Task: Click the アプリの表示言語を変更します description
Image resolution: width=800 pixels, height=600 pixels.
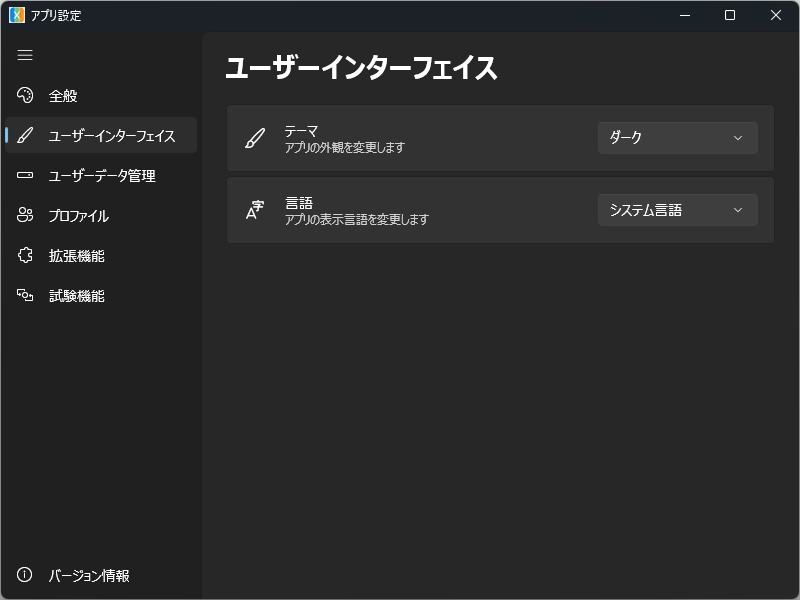Action: (x=357, y=219)
